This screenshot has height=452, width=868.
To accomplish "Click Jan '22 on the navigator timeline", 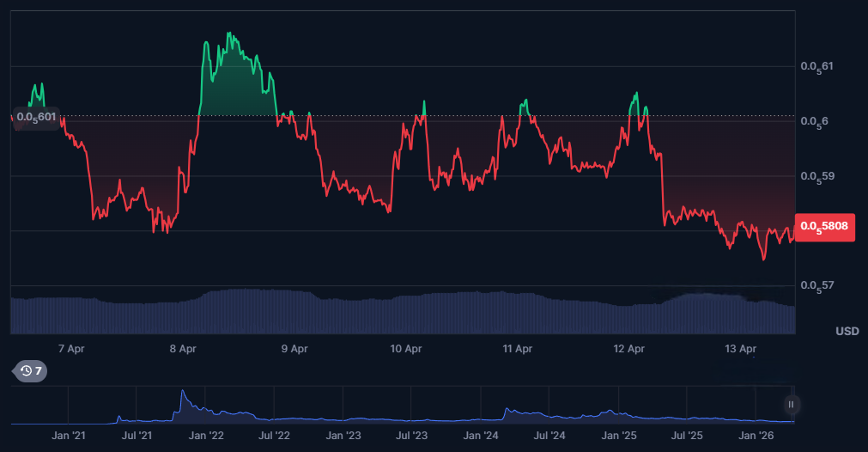I will coord(206,437).
